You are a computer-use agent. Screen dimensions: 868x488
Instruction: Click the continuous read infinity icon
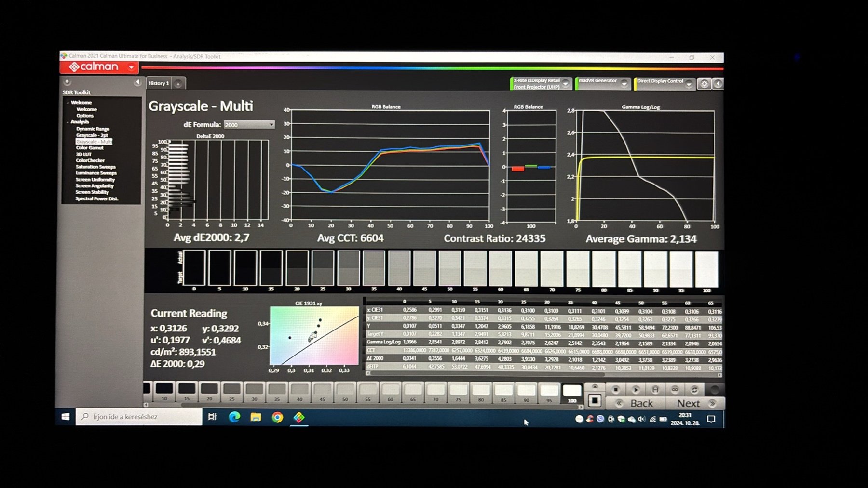point(675,389)
